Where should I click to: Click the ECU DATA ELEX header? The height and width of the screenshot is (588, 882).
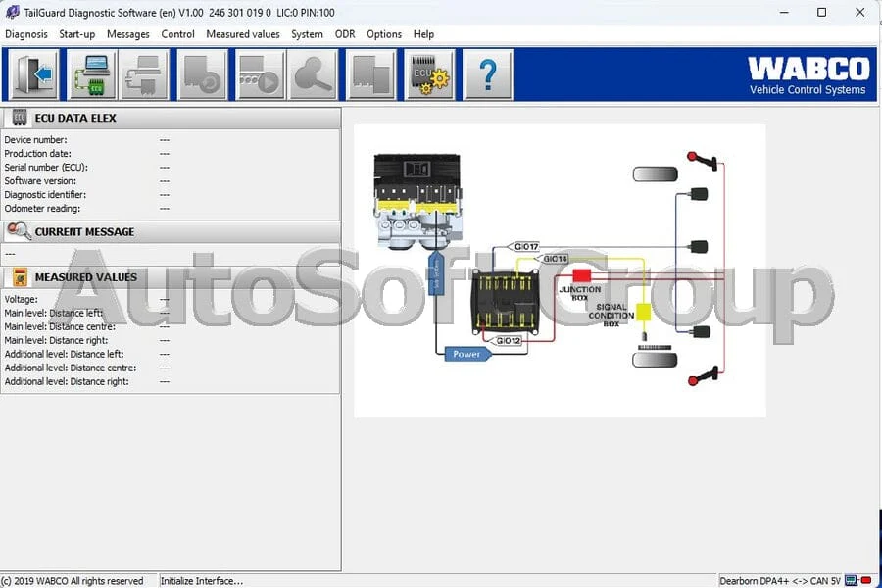click(171, 118)
